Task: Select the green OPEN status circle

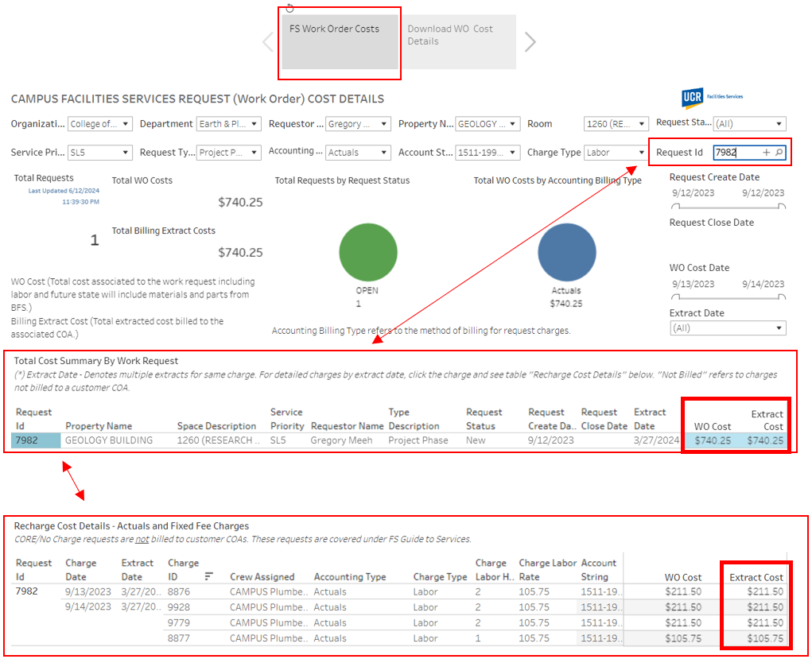Action: coord(367,252)
